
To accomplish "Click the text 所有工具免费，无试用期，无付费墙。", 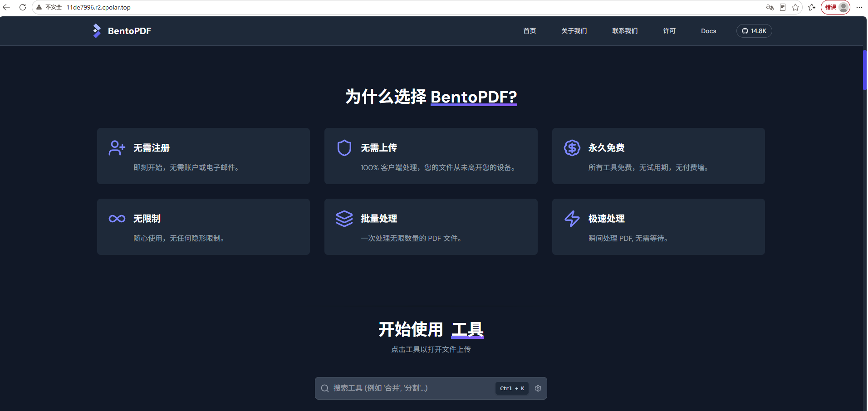I will pos(648,167).
